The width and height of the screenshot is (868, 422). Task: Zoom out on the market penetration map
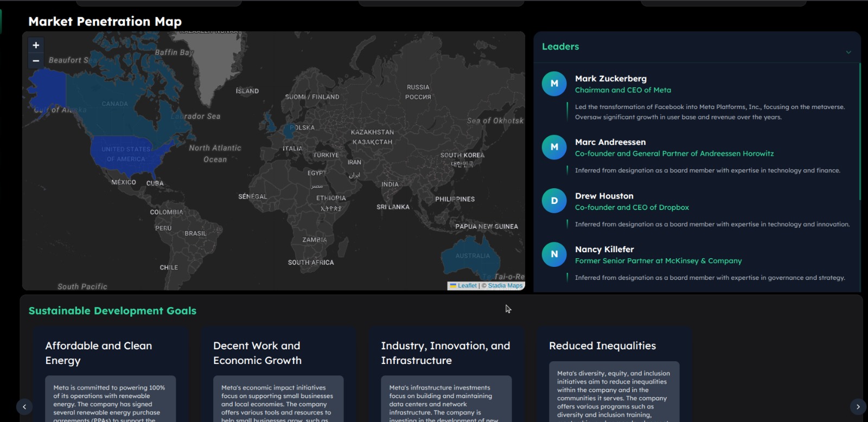tap(36, 61)
